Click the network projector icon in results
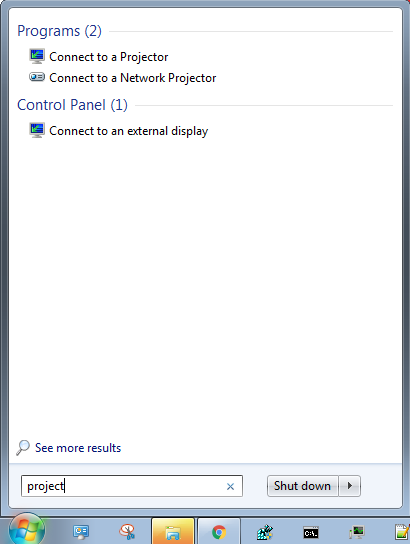This screenshot has width=410, height=544. pyautogui.click(x=37, y=77)
